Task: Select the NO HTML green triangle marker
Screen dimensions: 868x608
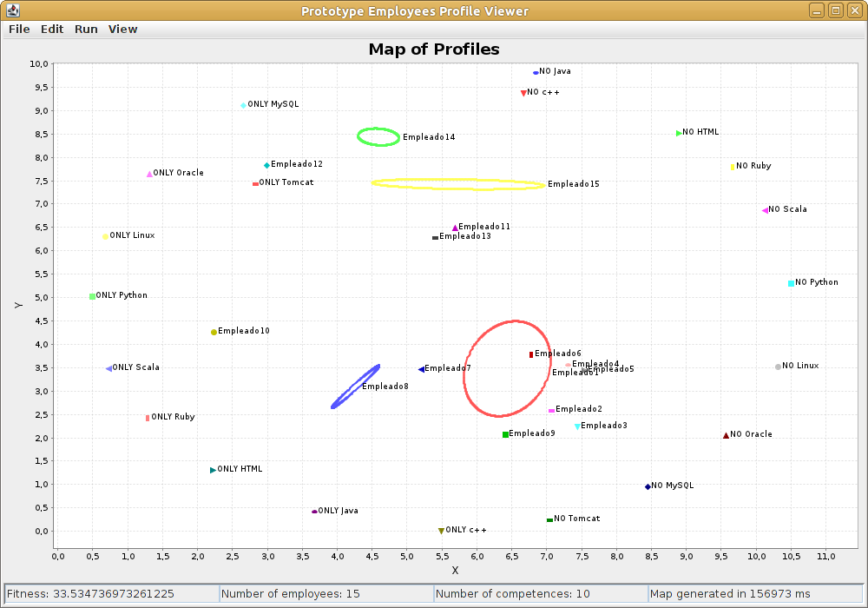Action: [x=679, y=133]
